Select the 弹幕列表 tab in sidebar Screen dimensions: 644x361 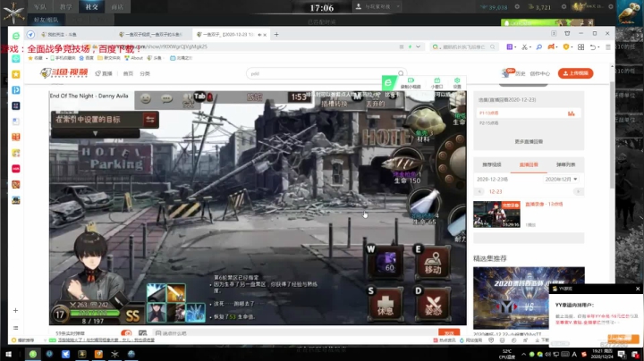coord(565,164)
